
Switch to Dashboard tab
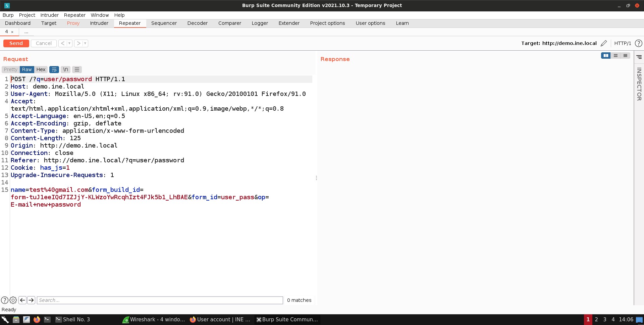pyautogui.click(x=18, y=23)
